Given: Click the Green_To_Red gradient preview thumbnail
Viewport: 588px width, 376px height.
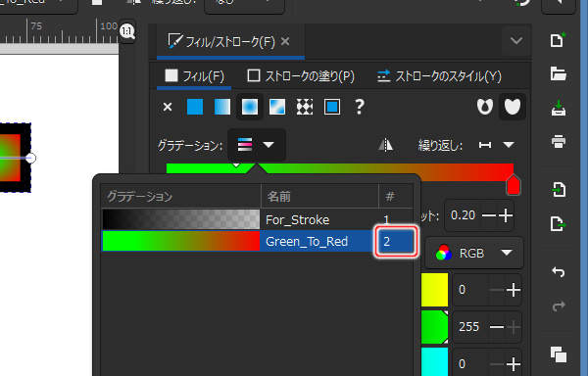Looking at the screenshot, I should click(180, 241).
